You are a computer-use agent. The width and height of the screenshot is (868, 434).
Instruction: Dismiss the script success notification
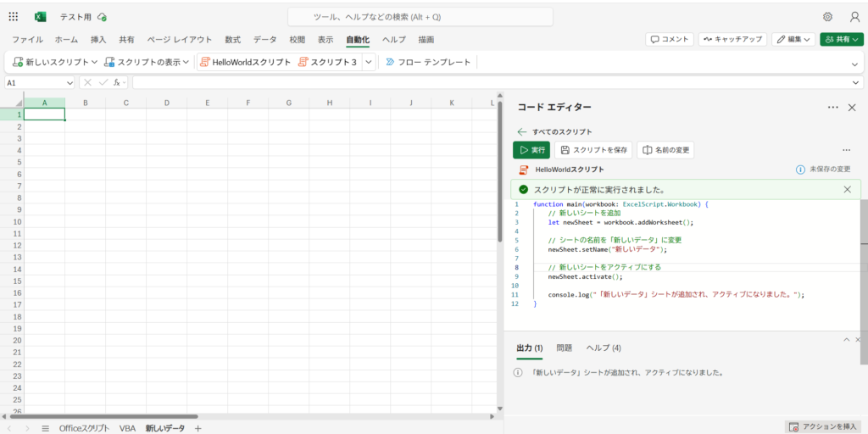click(x=847, y=190)
